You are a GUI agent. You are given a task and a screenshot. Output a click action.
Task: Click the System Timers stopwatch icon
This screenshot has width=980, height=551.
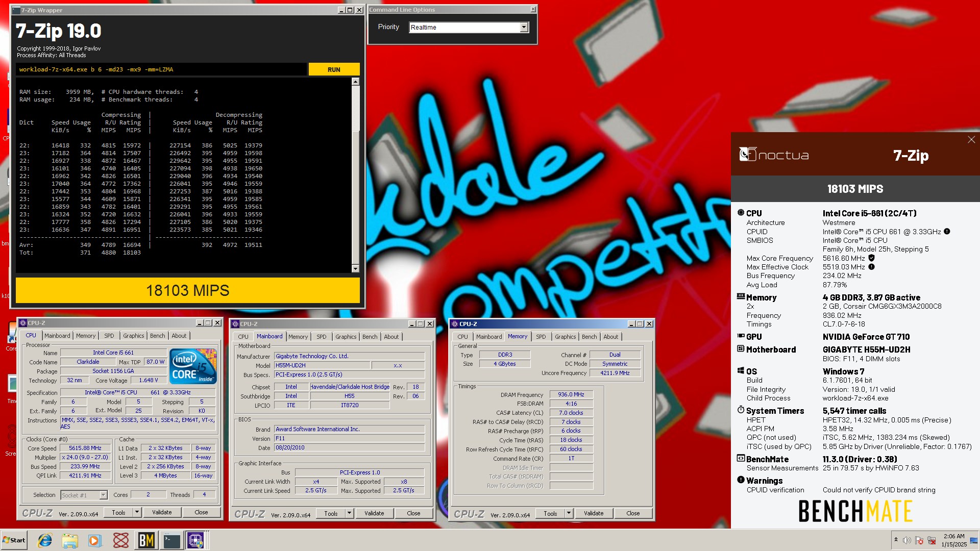741,410
